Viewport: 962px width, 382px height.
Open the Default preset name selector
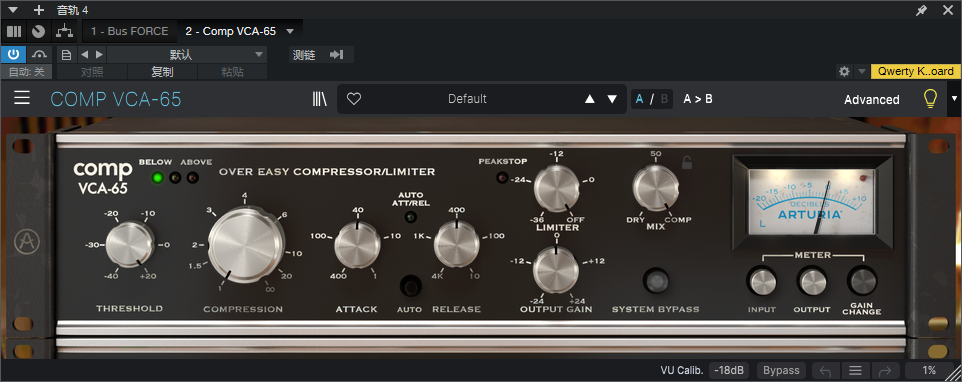point(467,99)
